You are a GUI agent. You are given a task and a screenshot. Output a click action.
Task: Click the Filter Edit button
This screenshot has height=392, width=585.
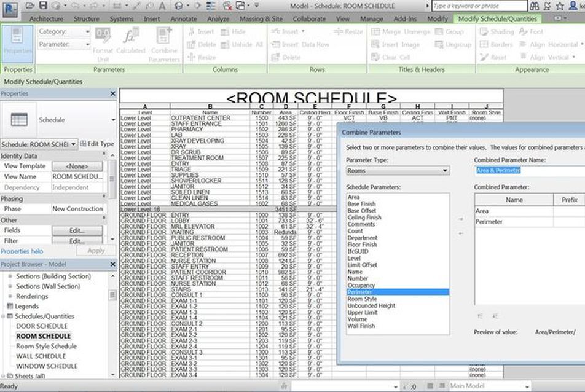tap(77, 241)
